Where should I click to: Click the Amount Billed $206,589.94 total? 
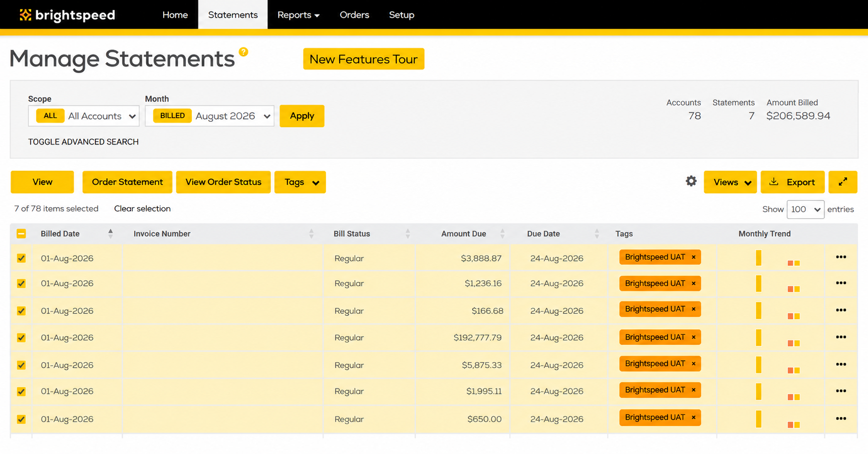pyautogui.click(x=798, y=116)
